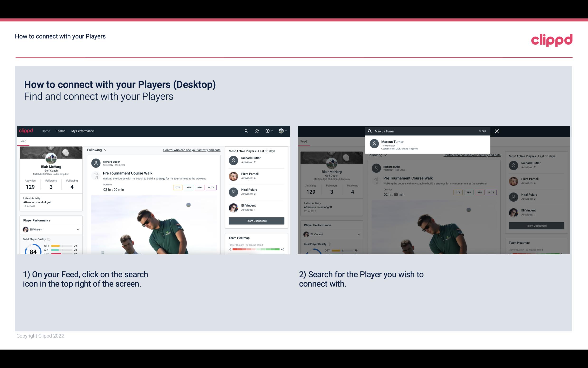Image resolution: width=588 pixels, height=368 pixels.
Task: Click the Home tab in top navigation
Action: point(45,131)
